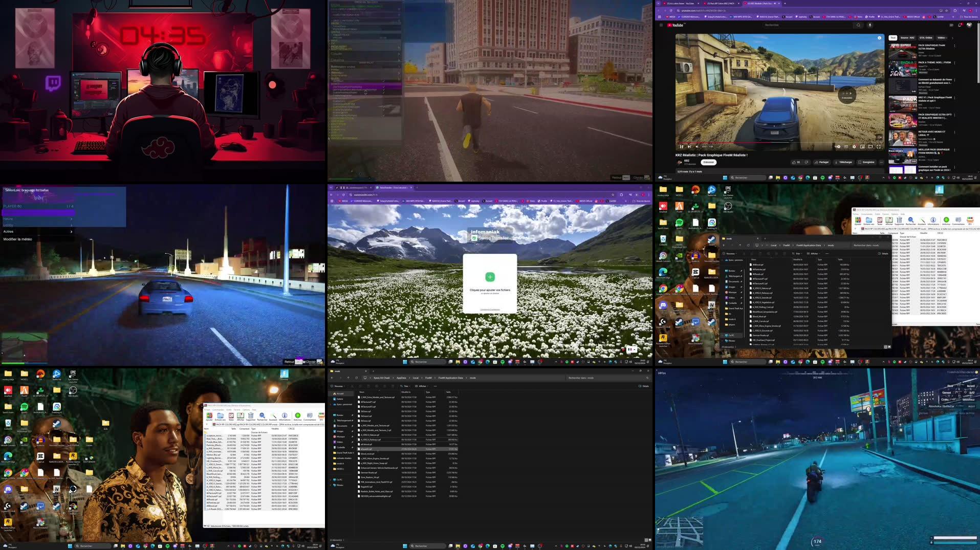Dislike the KRZ Réalistic video
980x550 pixels.
point(807,162)
